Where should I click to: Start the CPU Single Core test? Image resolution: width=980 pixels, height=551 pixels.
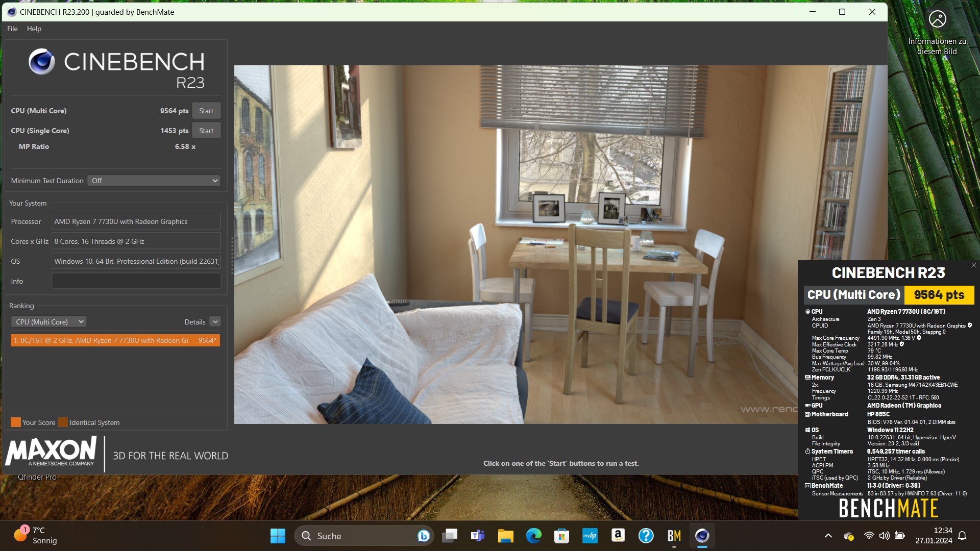point(206,131)
